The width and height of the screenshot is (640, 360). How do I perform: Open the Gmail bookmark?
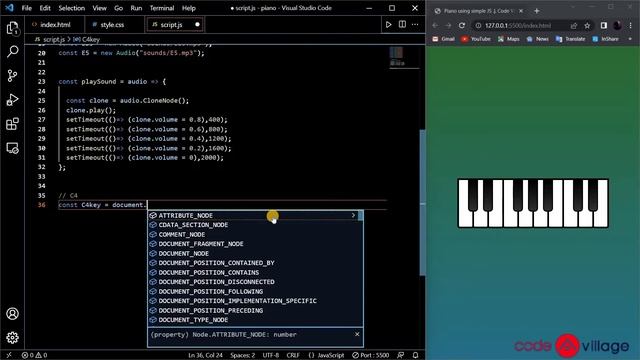coord(444,39)
